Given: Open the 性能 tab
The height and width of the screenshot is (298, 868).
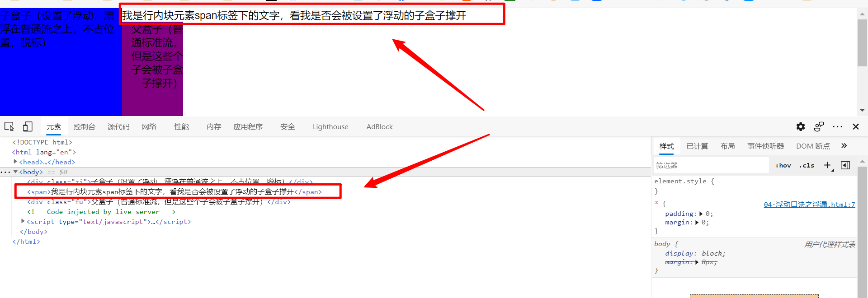Looking at the screenshot, I should coord(182,127).
